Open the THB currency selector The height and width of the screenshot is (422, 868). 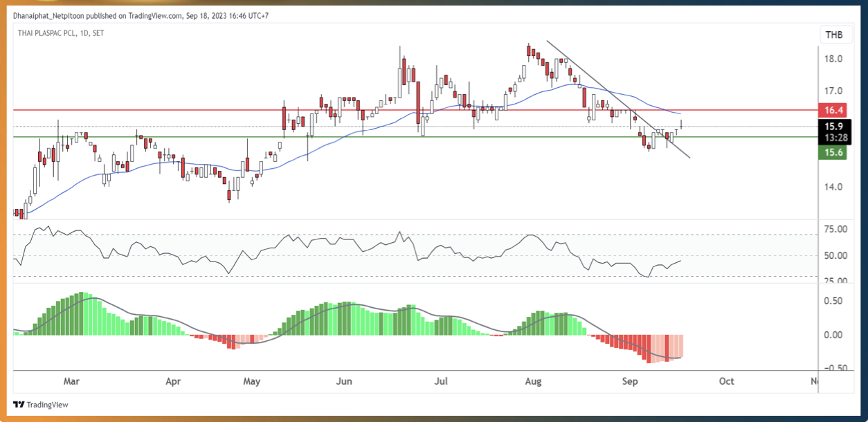833,35
